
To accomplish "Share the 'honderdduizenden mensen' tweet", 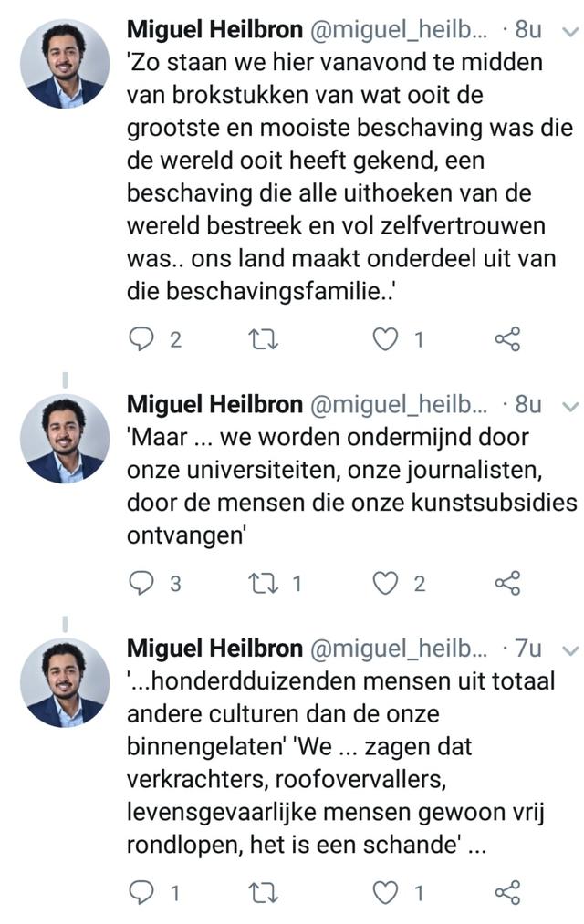I will [x=507, y=892].
